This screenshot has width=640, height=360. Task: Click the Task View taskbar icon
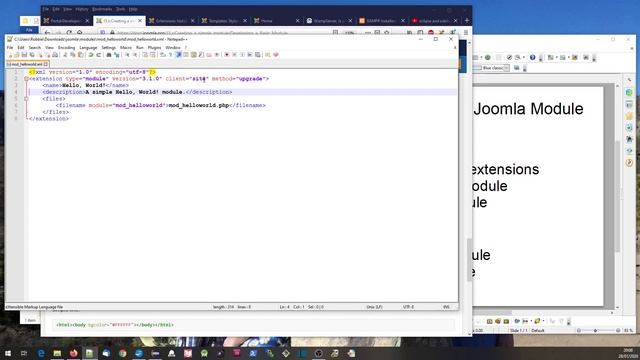coord(24,353)
